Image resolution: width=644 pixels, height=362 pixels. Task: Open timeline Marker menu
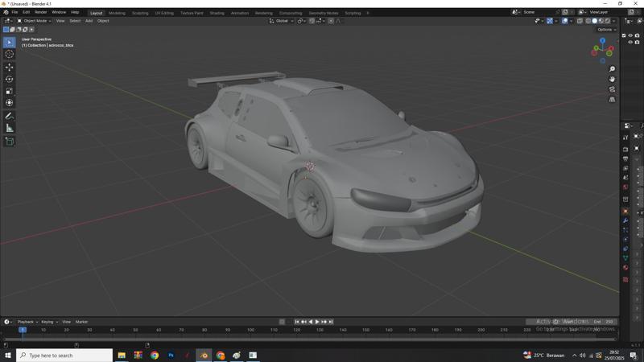coord(82,322)
